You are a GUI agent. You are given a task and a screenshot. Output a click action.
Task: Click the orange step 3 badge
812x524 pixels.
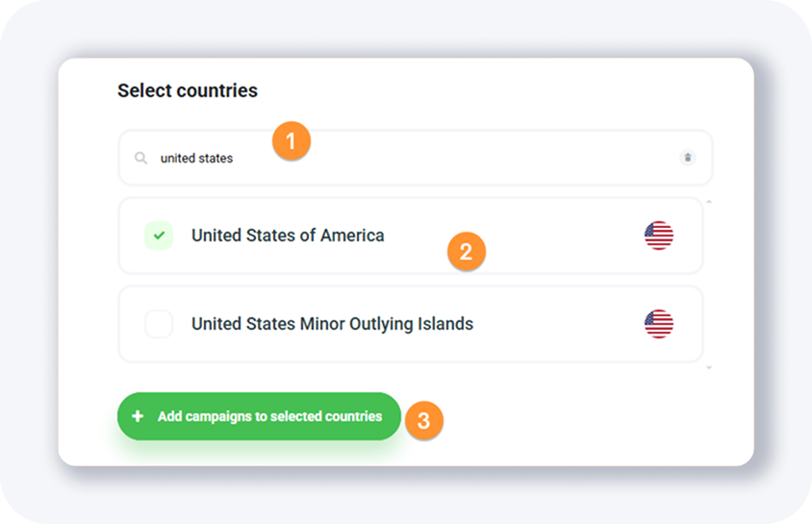423,420
